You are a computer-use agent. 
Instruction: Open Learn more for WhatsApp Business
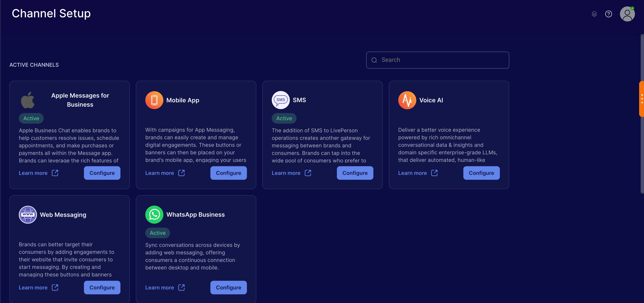(x=160, y=288)
